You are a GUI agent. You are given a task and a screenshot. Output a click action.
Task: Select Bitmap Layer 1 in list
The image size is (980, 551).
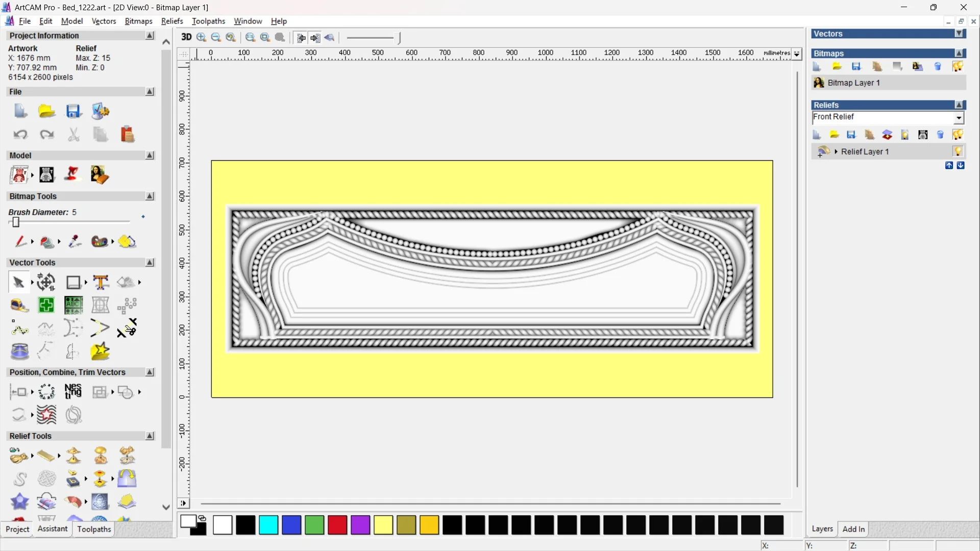pyautogui.click(x=853, y=83)
